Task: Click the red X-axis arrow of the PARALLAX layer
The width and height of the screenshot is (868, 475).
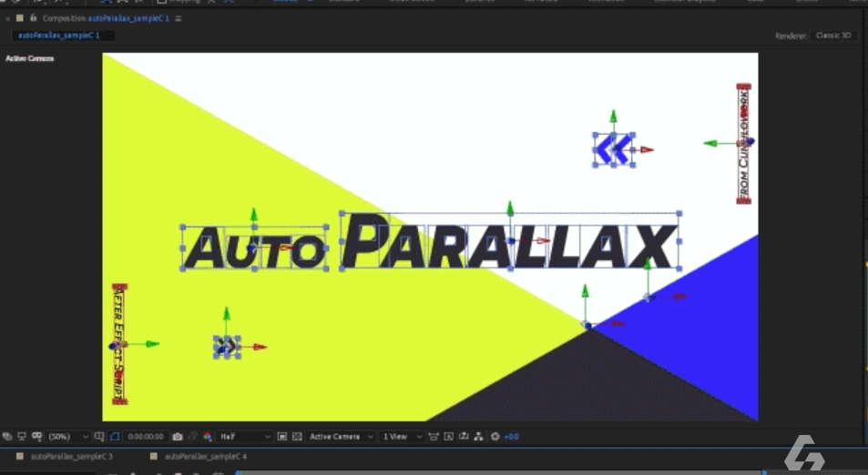Action: point(543,241)
